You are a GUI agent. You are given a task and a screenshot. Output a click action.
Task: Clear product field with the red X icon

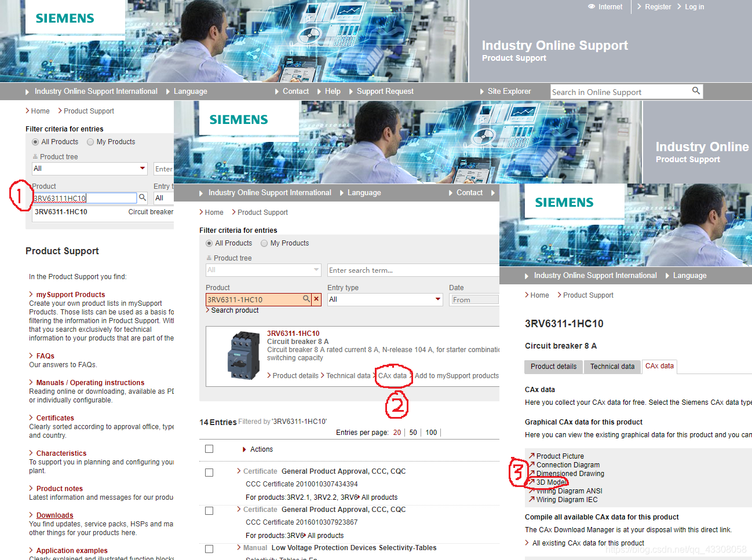coord(316,299)
